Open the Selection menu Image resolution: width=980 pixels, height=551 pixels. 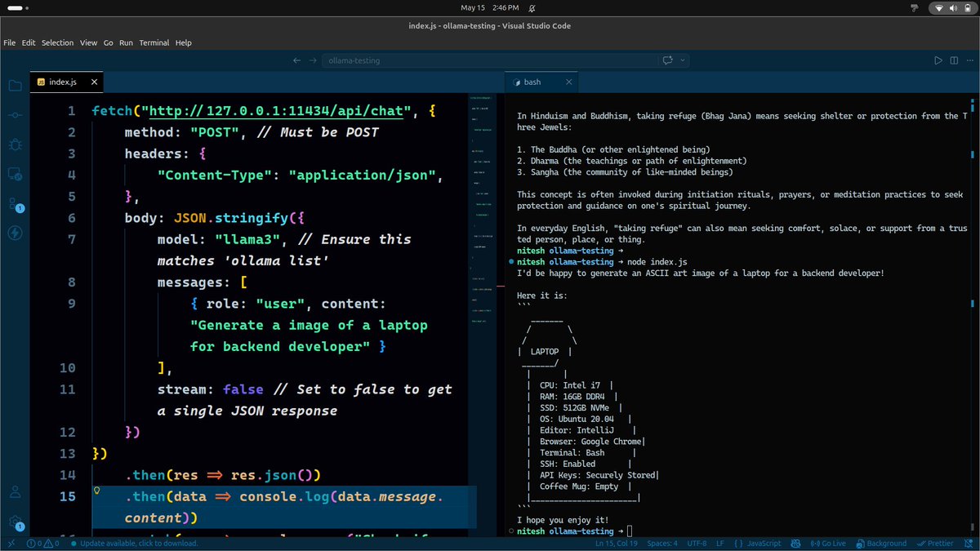(57, 42)
